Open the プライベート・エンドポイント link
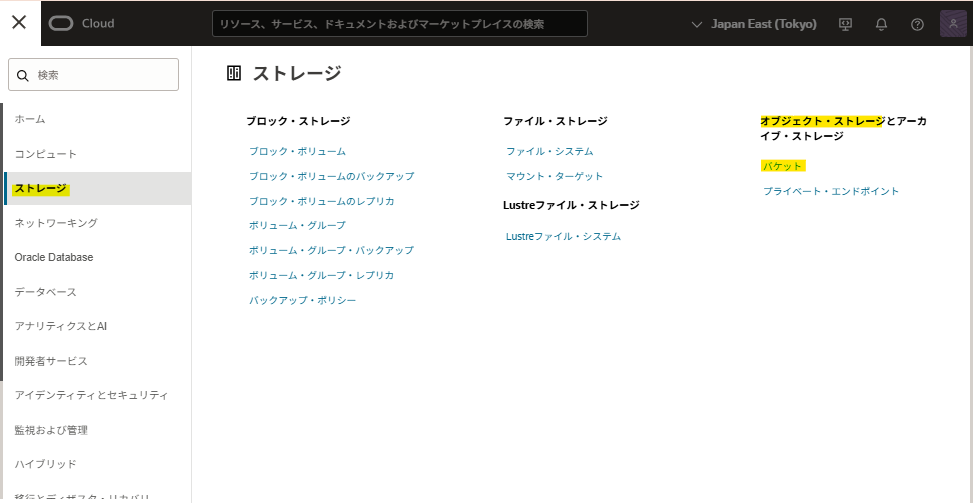This screenshot has width=973, height=503. tap(831, 191)
